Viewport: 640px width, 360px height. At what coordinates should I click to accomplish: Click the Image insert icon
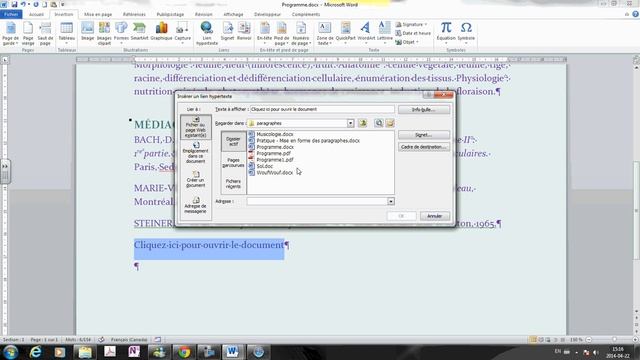87,31
